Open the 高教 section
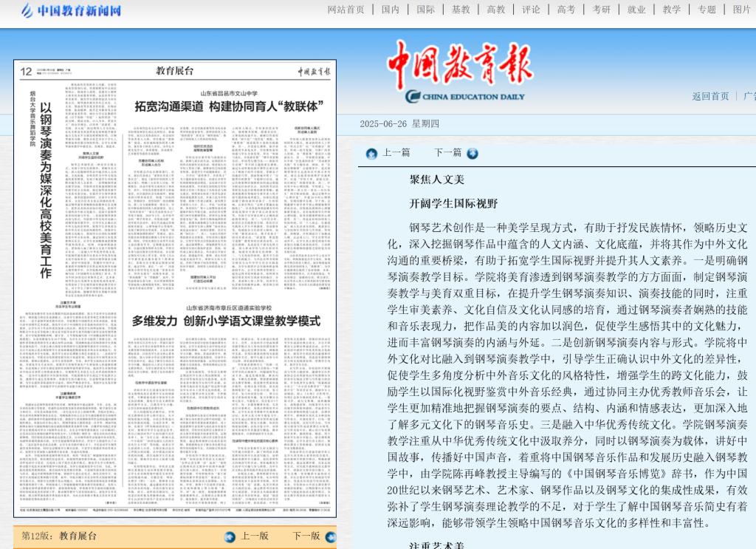 pyautogui.click(x=496, y=10)
